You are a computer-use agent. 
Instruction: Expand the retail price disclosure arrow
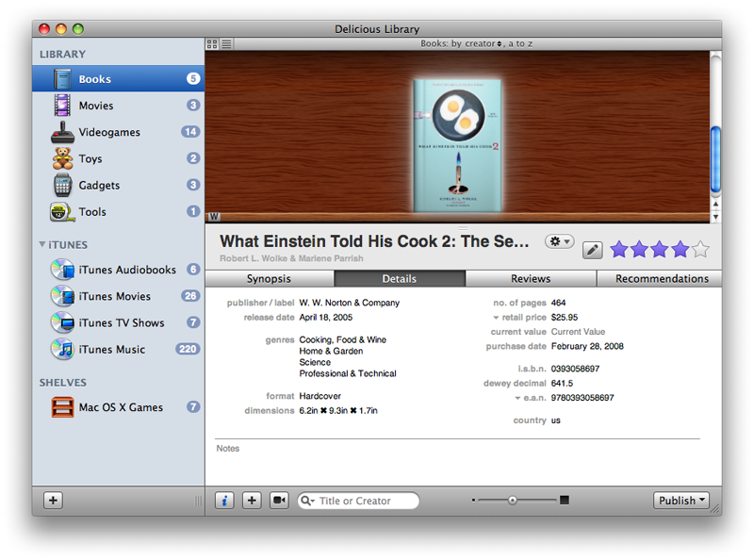click(496, 318)
